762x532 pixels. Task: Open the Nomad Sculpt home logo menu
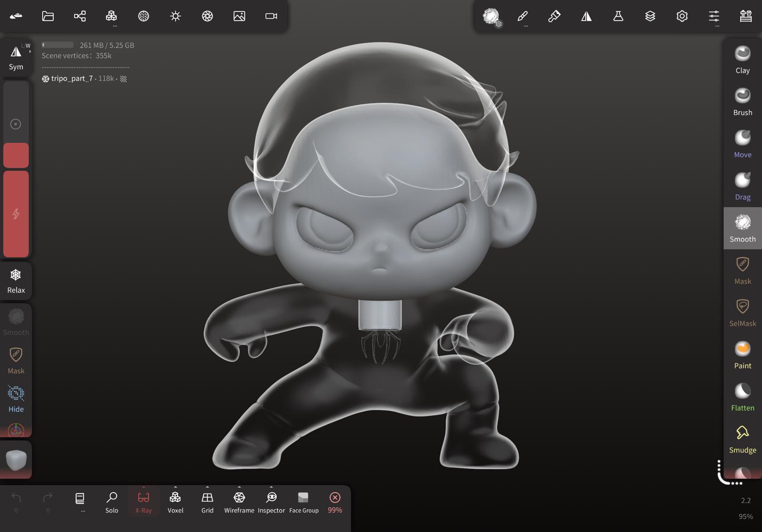[x=16, y=16]
